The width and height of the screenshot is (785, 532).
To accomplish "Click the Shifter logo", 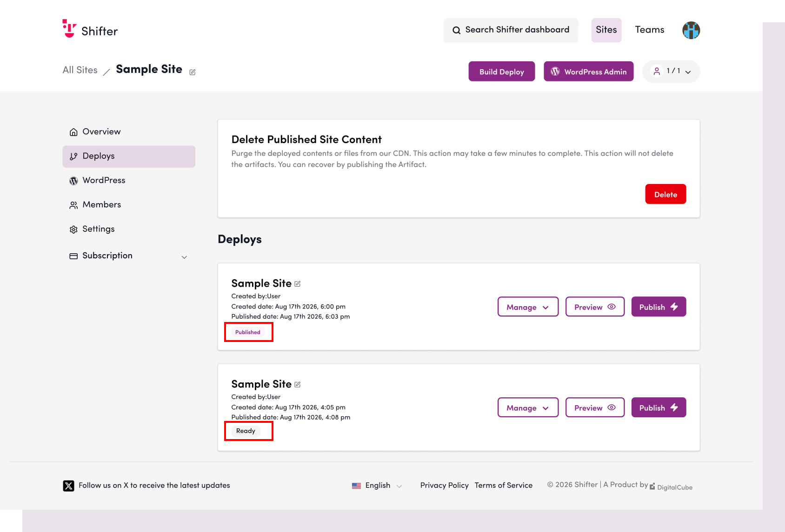I will coord(90,29).
